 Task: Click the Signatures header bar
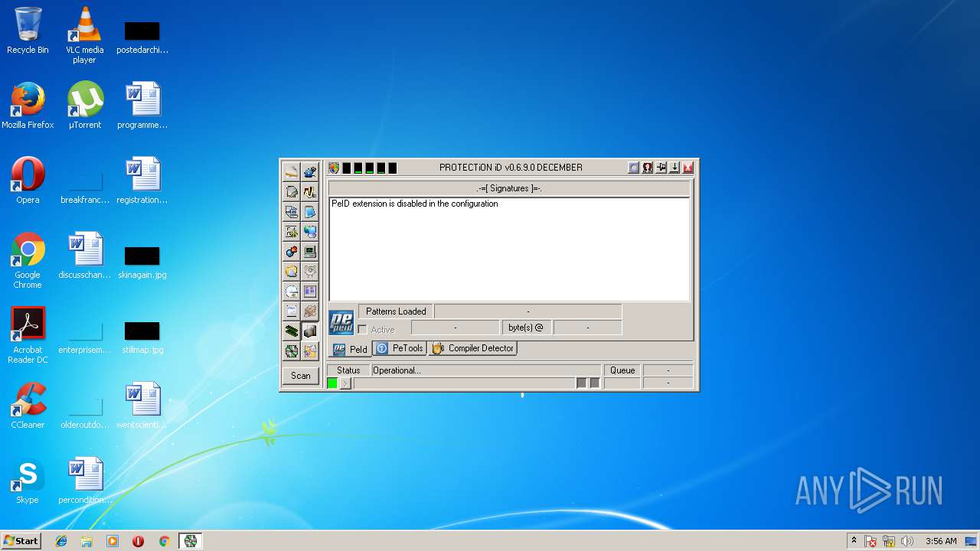coord(509,188)
